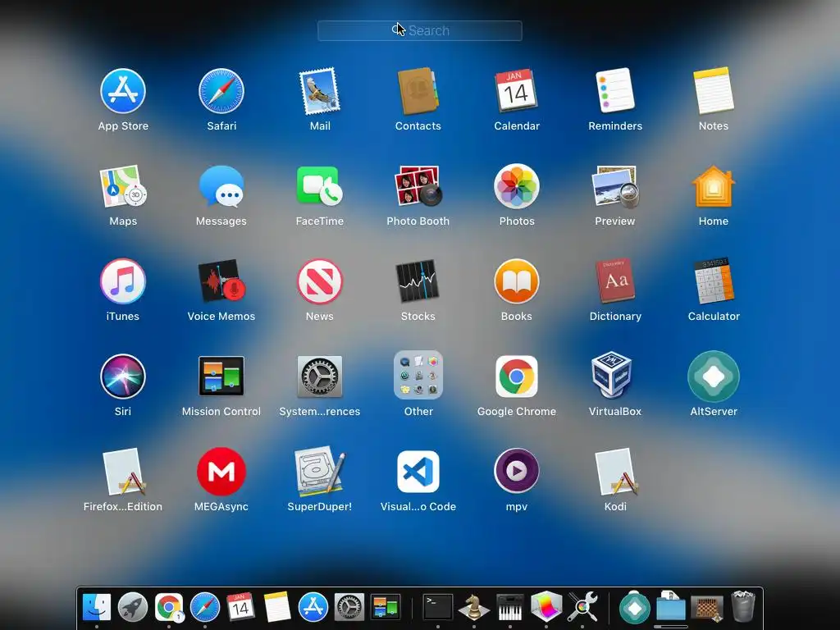Open FaceTime
840x630 pixels.
320,186
